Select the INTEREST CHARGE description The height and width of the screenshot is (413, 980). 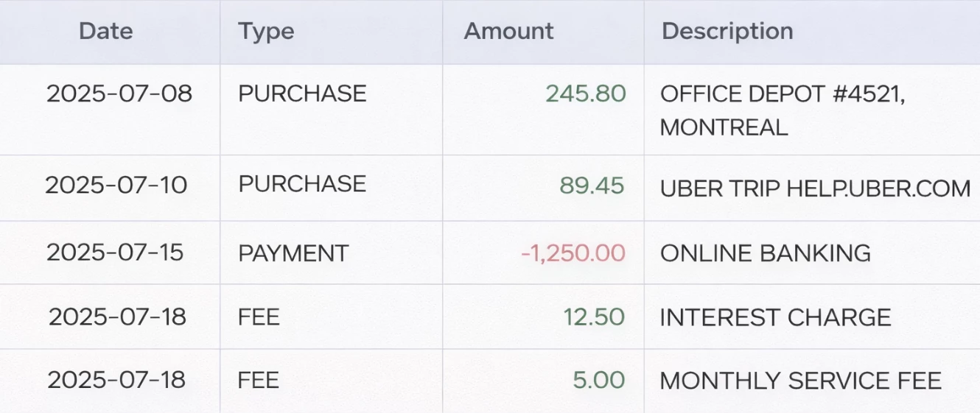point(775,317)
